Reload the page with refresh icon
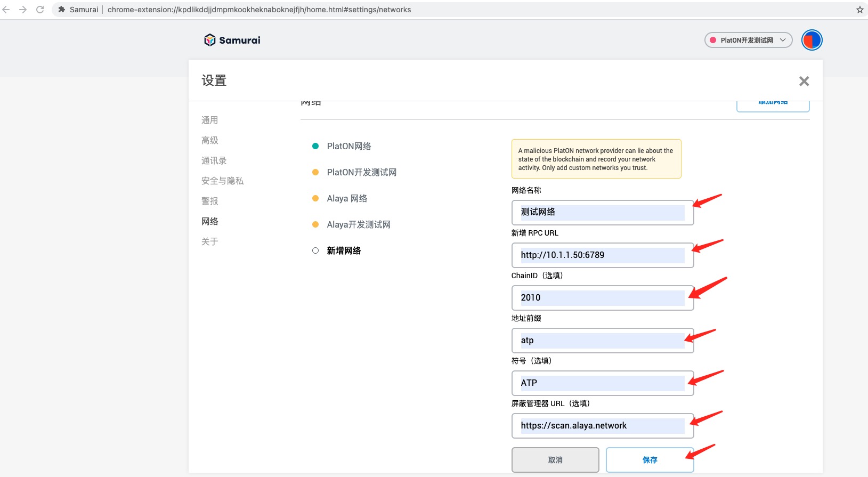 pos(40,10)
